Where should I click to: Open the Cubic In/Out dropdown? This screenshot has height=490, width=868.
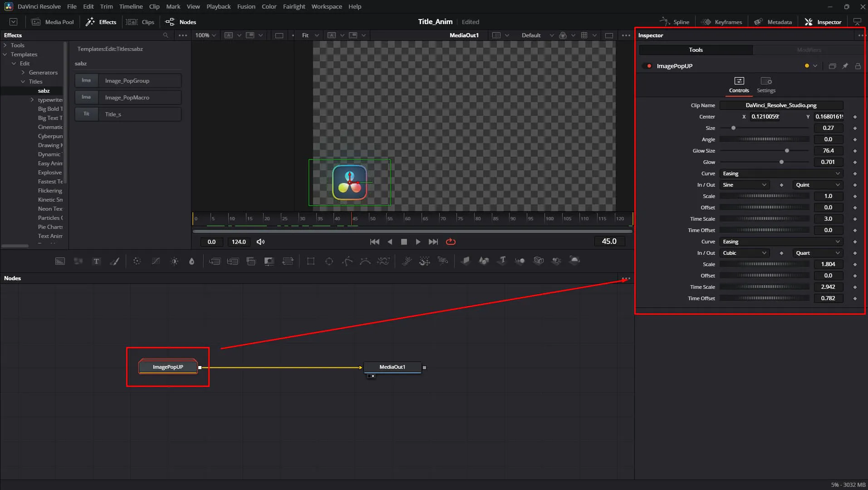click(745, 253)
